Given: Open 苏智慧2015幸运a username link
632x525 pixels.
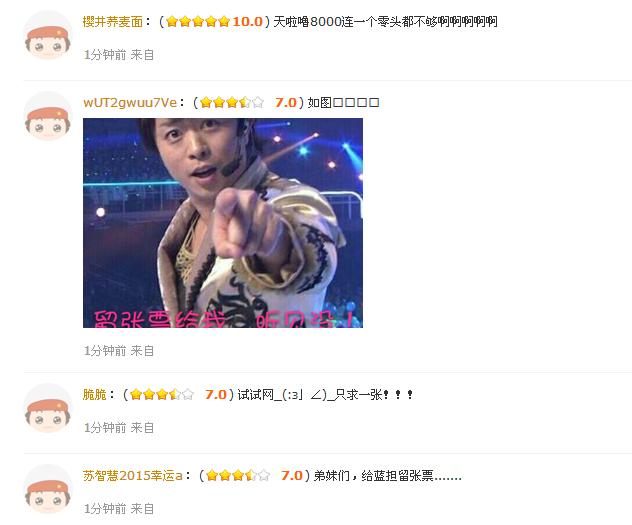Looking at the screenshot, I should pos(133,475).
